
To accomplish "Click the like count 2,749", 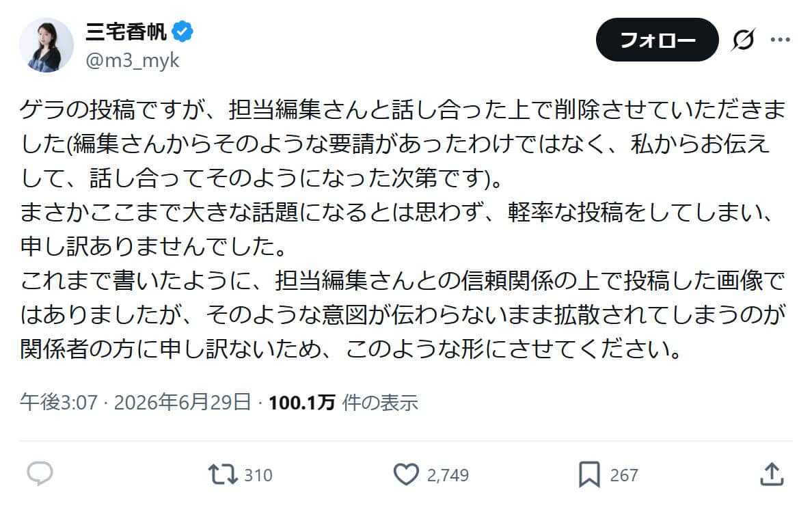I will pos(448,475).
